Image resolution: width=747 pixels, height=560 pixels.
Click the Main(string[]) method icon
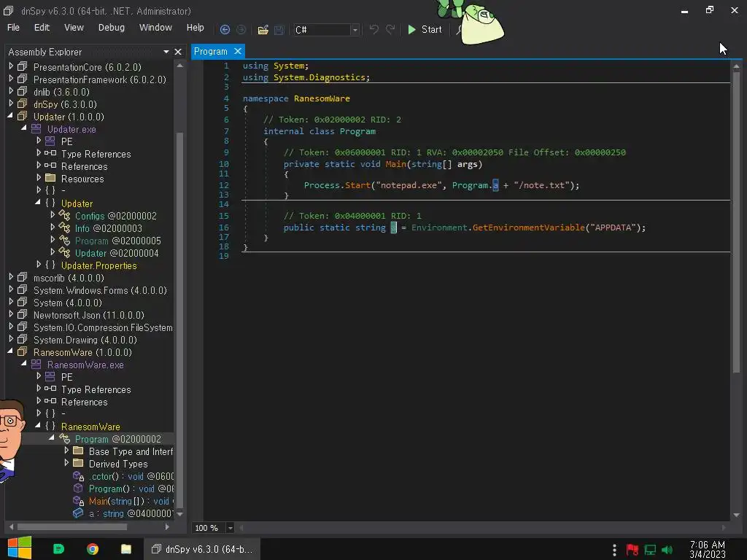(x=78, y=501)
